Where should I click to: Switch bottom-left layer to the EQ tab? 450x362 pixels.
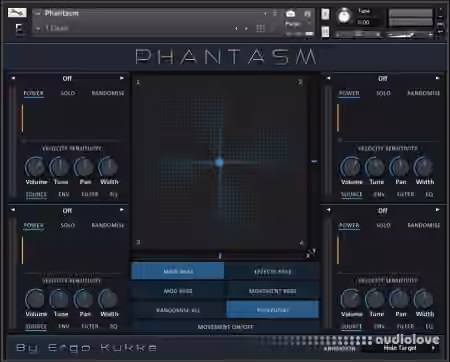(114, 326)
